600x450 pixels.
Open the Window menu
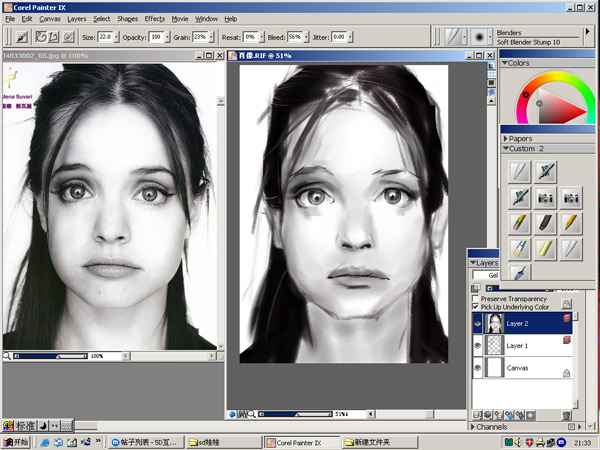tap(206, 19)
